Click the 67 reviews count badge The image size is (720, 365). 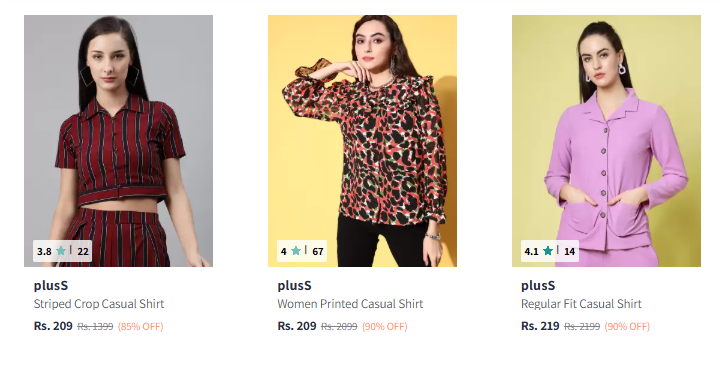point(318,252)
